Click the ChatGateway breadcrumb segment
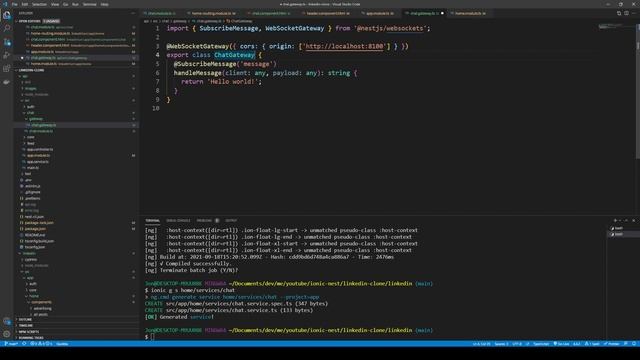The image size is (640, 360). coord(240,21)
